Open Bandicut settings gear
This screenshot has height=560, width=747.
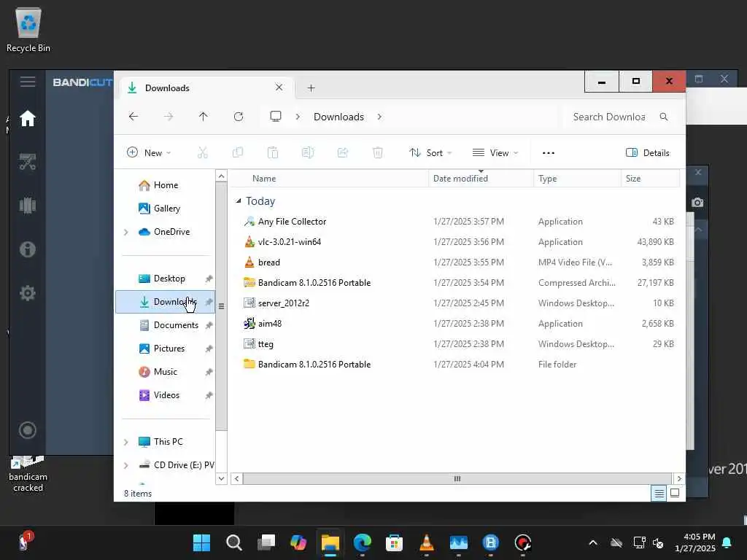pyautogui.click(x=28, y=293)
